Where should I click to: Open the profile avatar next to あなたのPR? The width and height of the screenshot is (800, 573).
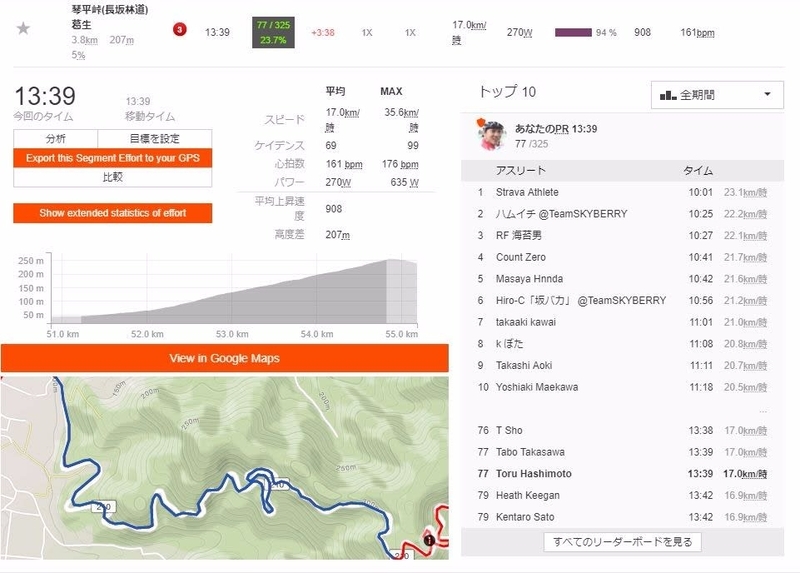click(491, 135)
